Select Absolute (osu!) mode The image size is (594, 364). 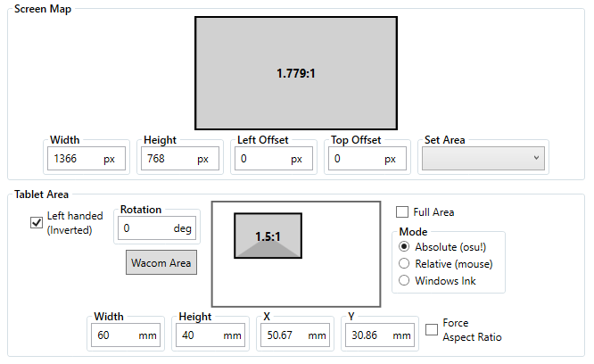tap(404, 246)
